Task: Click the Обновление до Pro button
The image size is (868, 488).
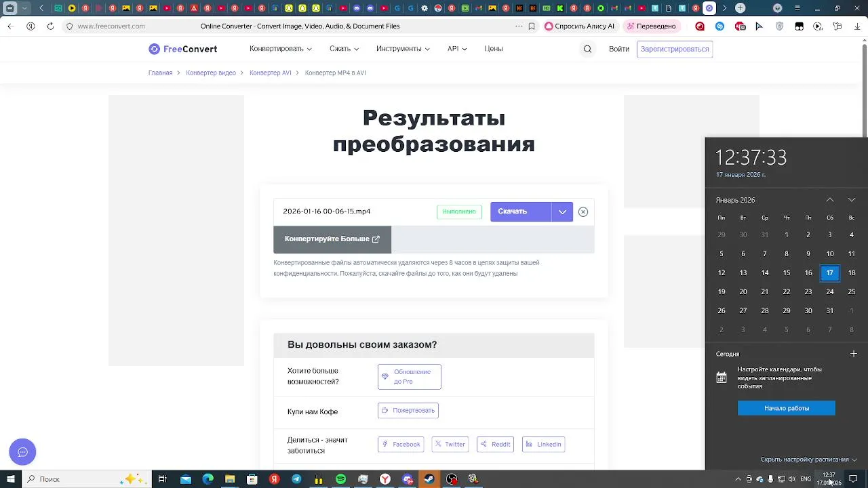Action: pyautogui.click(x=410, y=377)
